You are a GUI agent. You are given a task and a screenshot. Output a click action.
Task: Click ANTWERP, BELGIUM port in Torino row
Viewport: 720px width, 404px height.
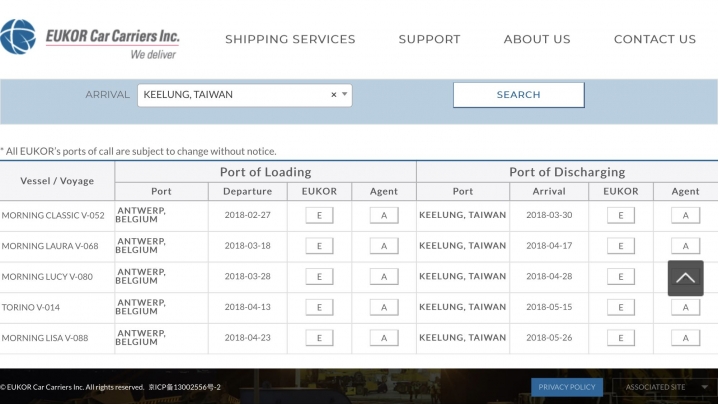(141, 307)
